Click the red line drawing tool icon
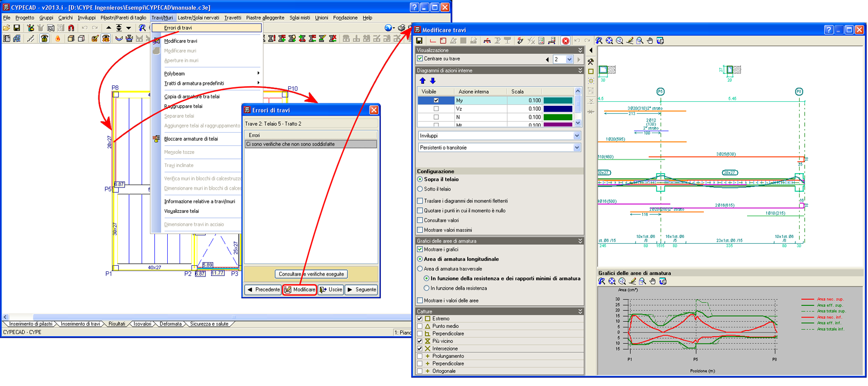868x386 pixels. tap(433, 41)
